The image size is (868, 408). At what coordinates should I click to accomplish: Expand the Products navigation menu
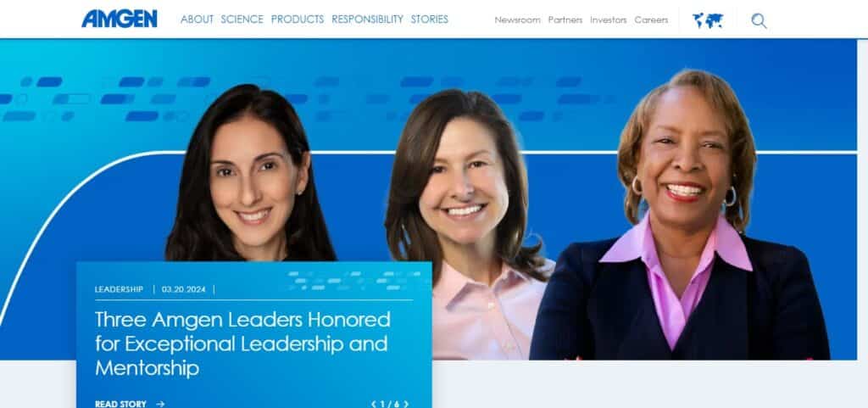click(298, 20)
